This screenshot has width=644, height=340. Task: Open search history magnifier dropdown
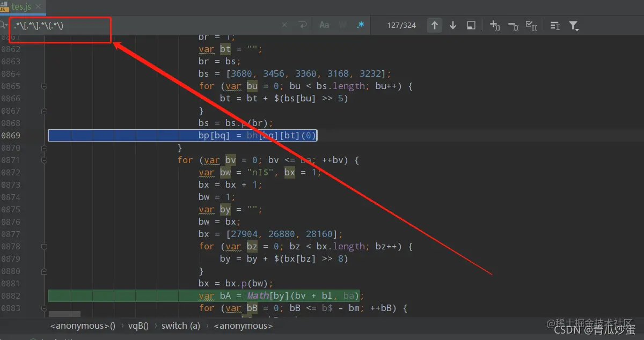[x=4, y=25]
